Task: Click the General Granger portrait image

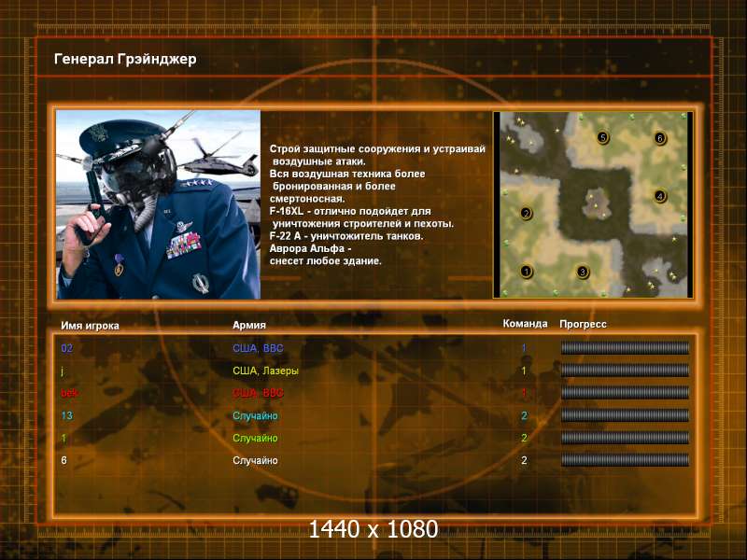Action: (158, 204)
